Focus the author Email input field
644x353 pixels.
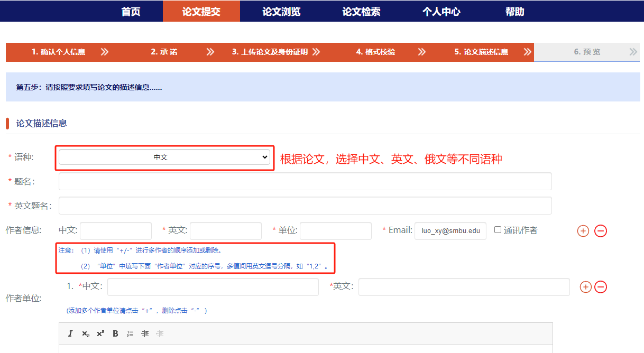tap(450, 231)
